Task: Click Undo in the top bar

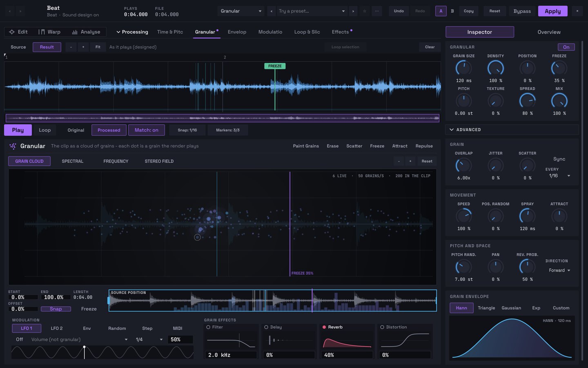Action: 399,11
